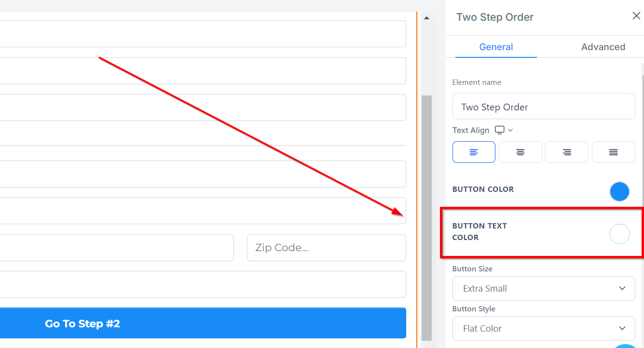The width and height of the screenshot is (644, 348).
Task: Select justify text alignment icon
Action: point(613,152)
